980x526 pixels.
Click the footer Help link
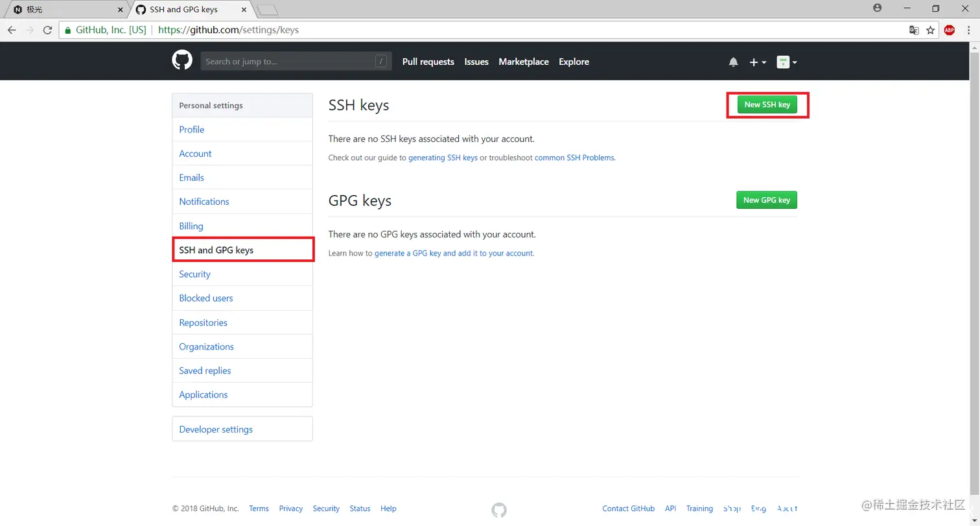click(x=388, y=508)
